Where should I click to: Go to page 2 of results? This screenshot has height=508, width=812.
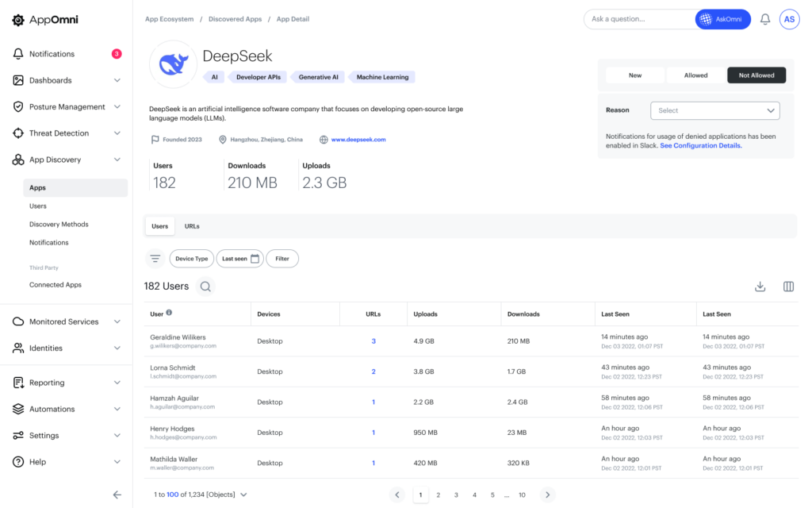click(438, 495)
